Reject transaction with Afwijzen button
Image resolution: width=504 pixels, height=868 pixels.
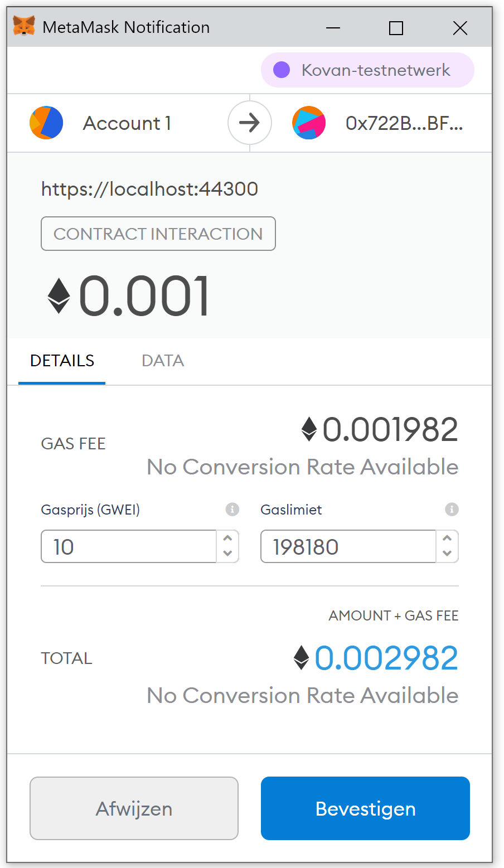[134, 808]
